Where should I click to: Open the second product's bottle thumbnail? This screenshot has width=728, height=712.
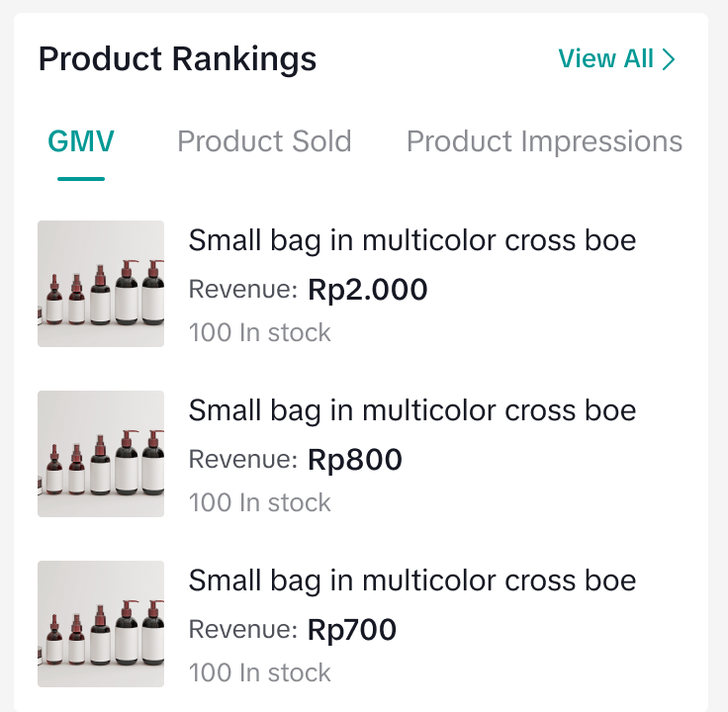tap(101, 454)
